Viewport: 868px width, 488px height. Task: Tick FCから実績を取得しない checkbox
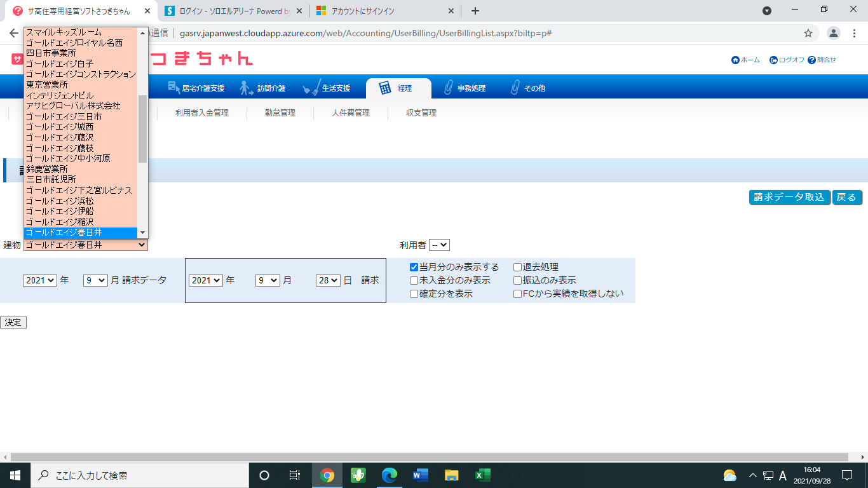[517, 294]
